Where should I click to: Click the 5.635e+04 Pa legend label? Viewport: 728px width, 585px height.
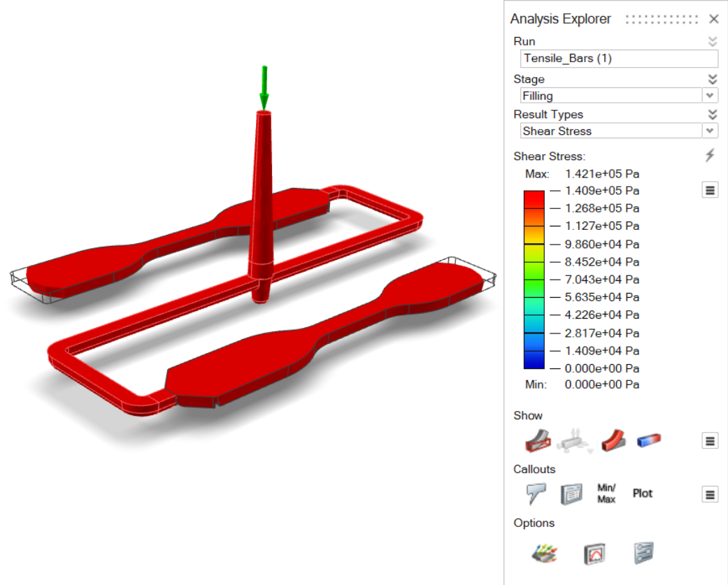pos(601,297)
